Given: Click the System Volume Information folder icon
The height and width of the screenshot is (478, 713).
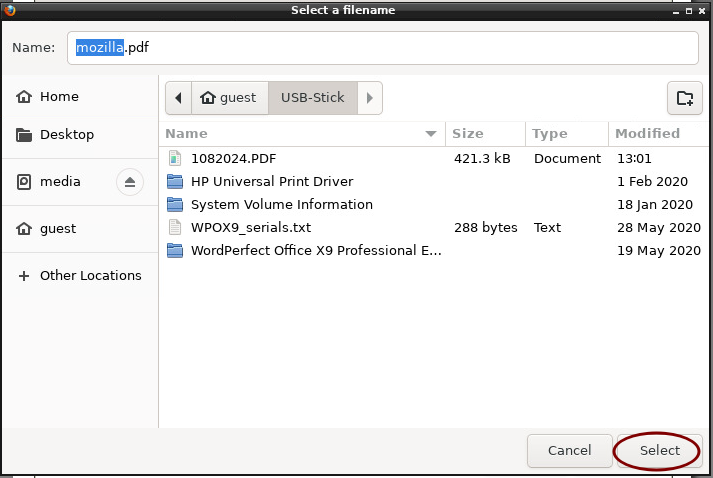Looking at the screenshot, I should point(175,205).
